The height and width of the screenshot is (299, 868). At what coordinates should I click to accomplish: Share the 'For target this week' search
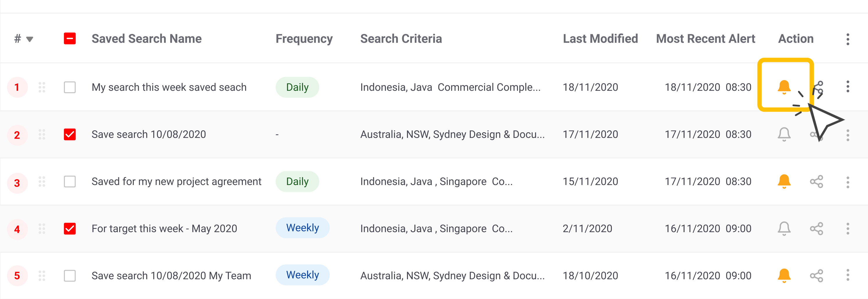click(x=816, y=229)
